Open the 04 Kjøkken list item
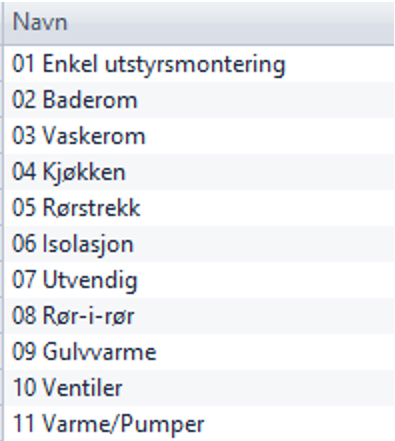 pos(199,172)
